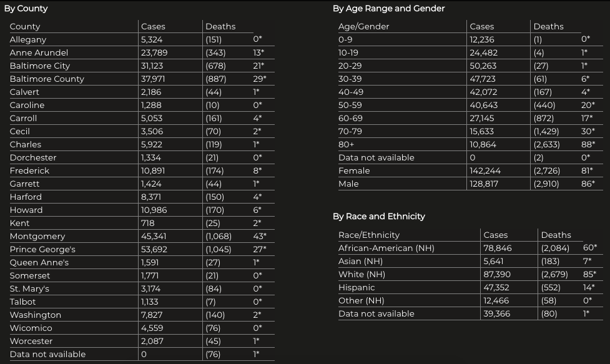Image resolution: width=610 pixels, height=364 pixels.
Task: Click the By County section heading
Action: pos(26,9)
